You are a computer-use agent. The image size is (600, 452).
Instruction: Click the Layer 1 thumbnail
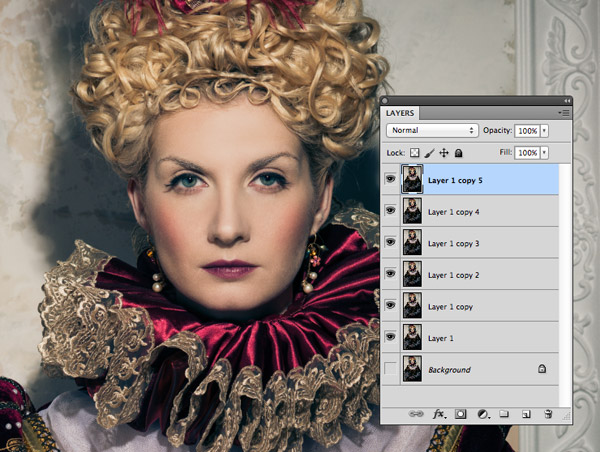tap(411, 337)
